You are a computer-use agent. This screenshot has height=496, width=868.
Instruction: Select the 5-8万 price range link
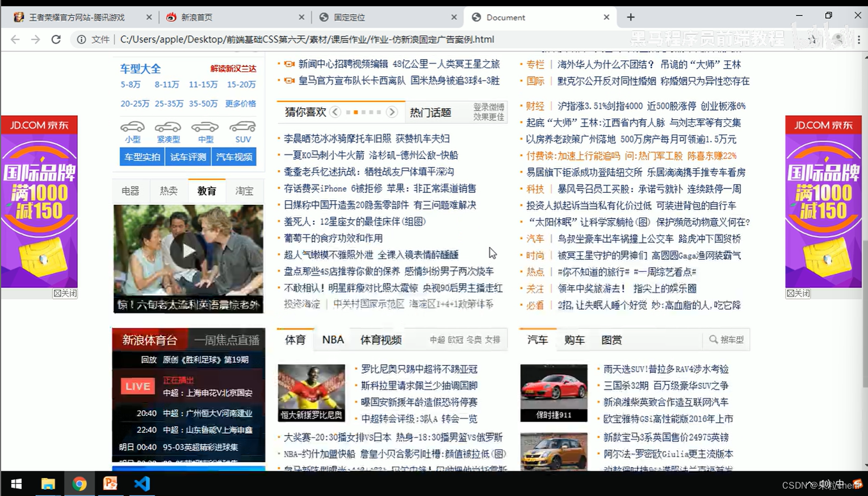131,84
